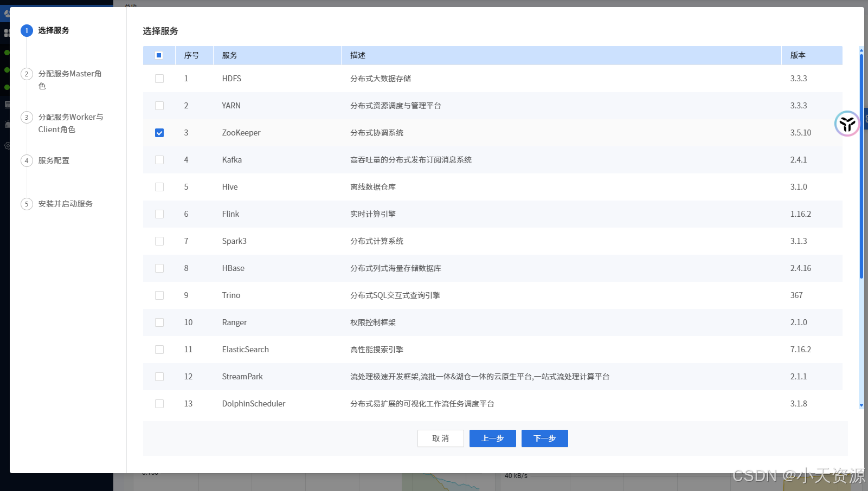The image size is (868, 491).
Task: Select the Flink service checkbox
Action: point(159,214)
